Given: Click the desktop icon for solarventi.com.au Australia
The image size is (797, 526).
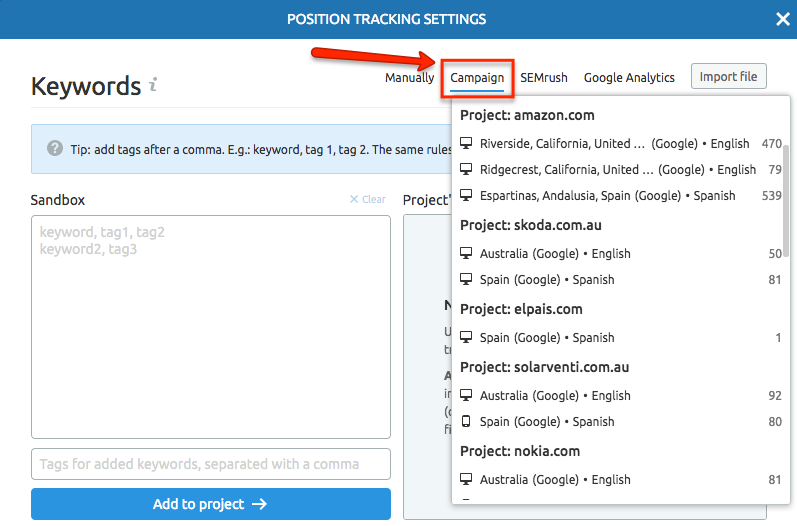Looking at the screenshot, I should pos(466,395).
